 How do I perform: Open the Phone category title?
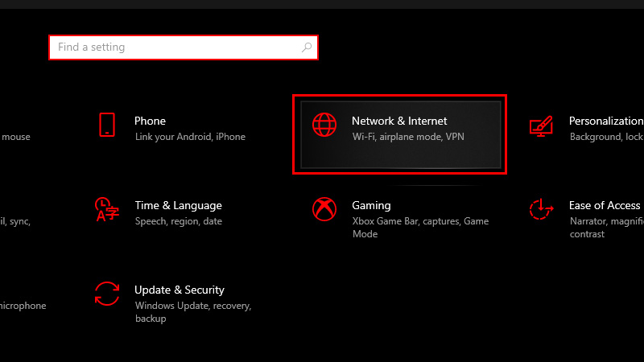click(150, 121)
